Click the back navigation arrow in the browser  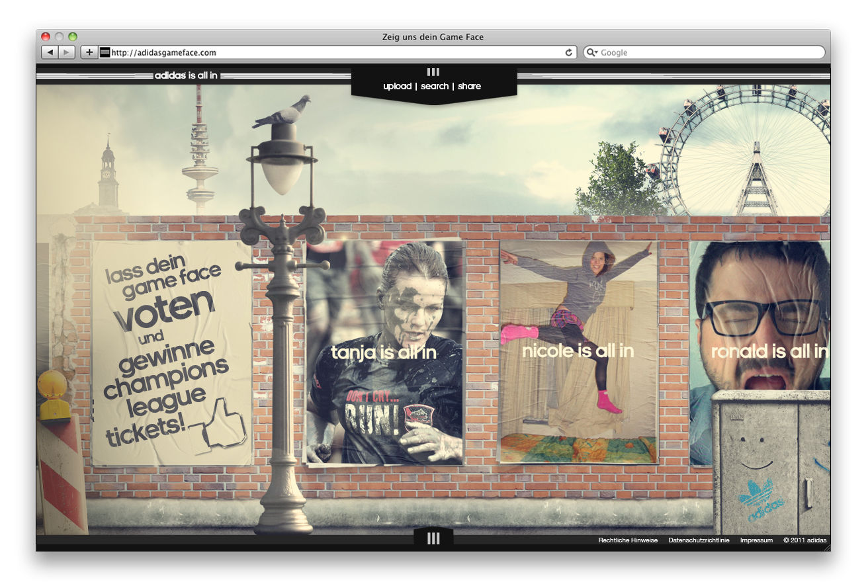pos(51,52)
